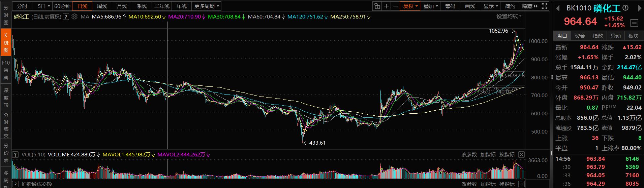Select 资金 tab in right panel

click(x=580, y=36)
